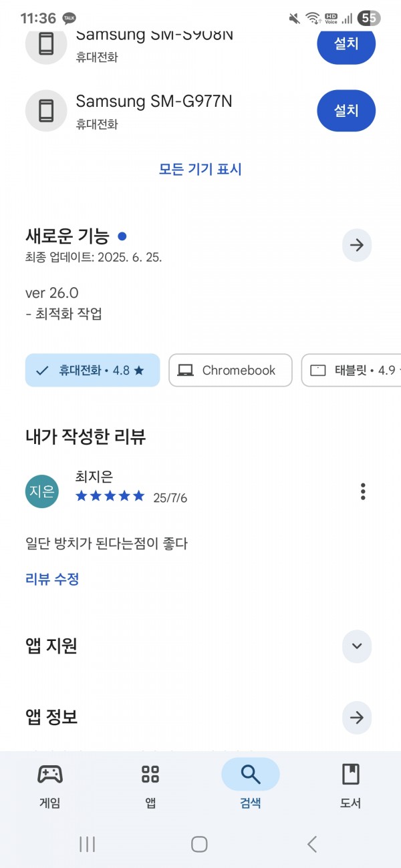
Task: Expand the 앱 지원 section chevron
Action: (356, 646)
